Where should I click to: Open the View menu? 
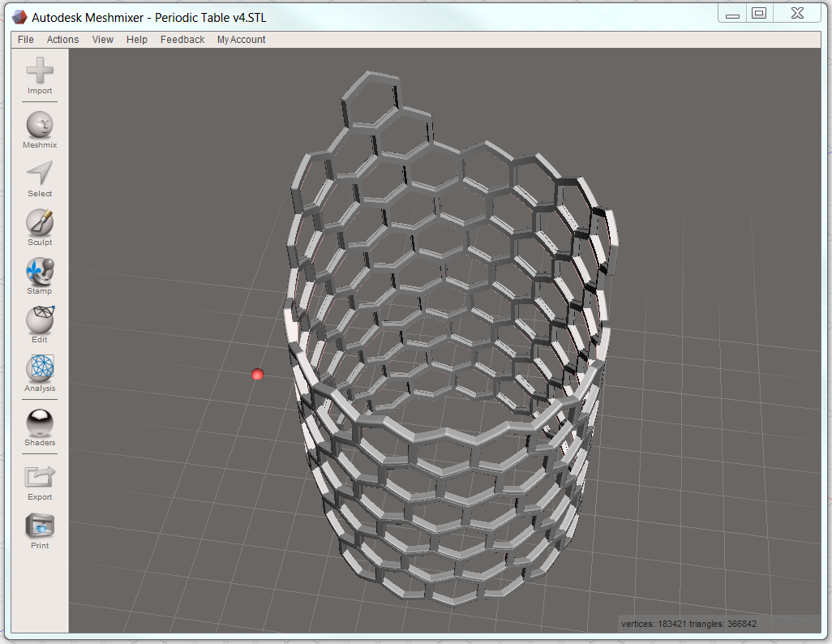(x=103, y=39)
